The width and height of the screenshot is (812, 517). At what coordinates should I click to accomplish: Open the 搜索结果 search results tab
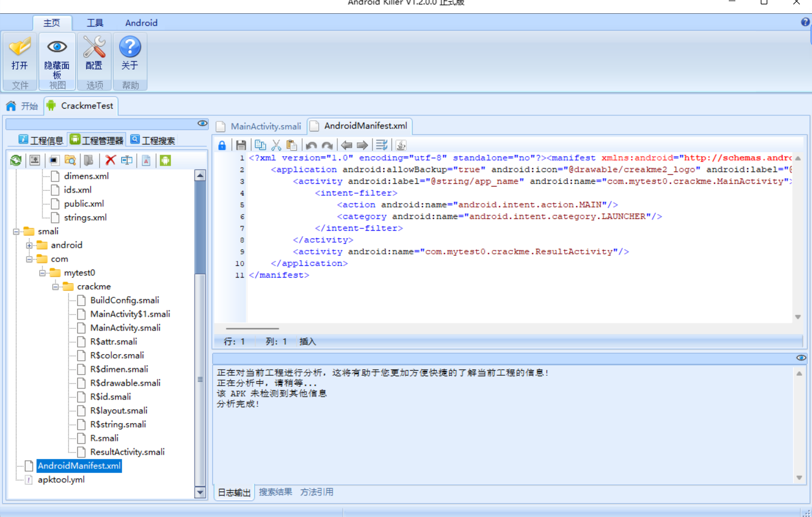276,492
